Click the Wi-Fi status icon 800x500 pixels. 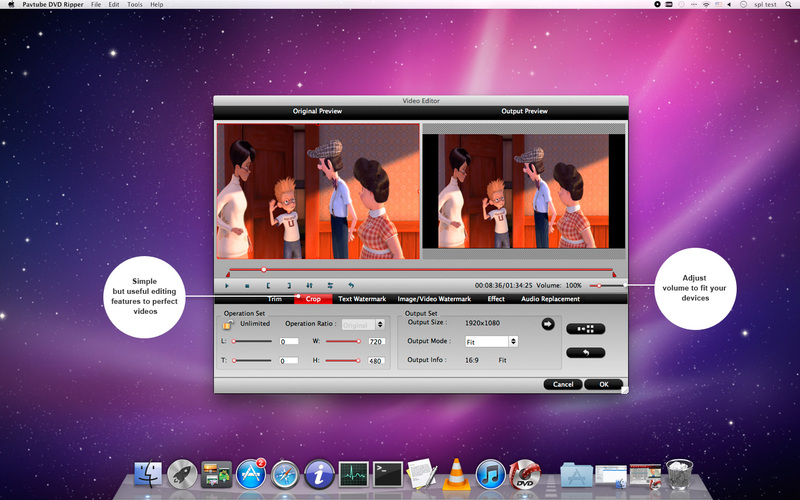(x=706, y=5)
